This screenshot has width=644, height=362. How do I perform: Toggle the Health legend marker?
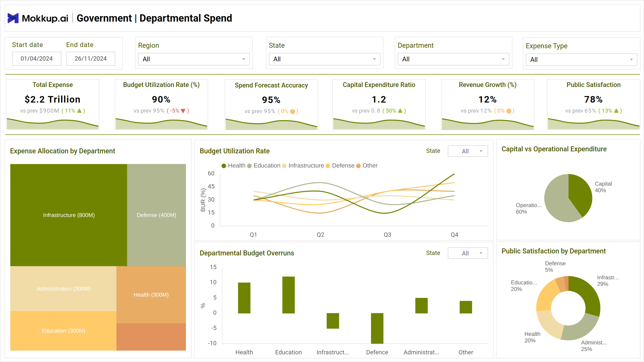(224, 166)
